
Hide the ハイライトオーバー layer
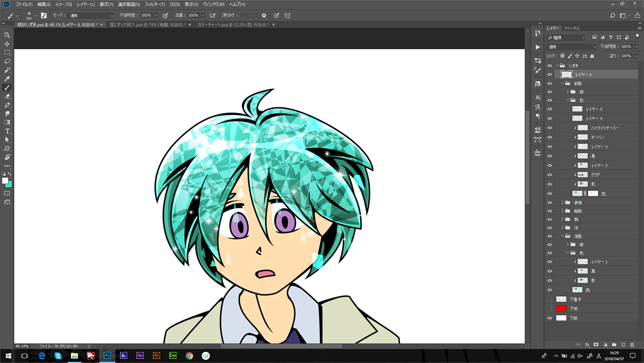(x=550, y=128)
